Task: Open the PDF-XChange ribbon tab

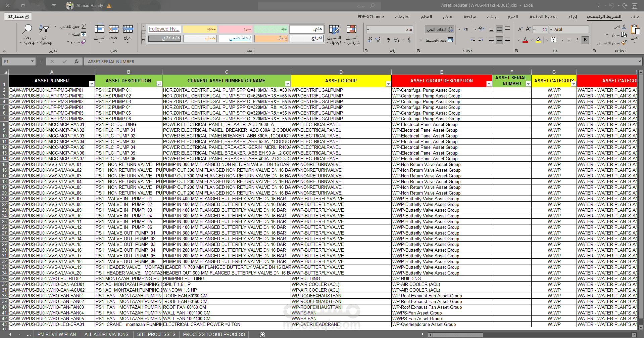Action: [370, 17]
